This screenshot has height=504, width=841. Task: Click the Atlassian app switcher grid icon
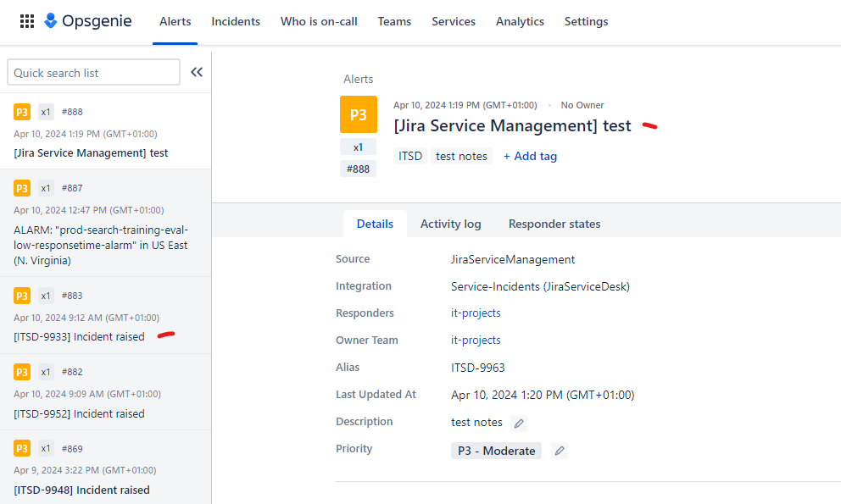pos(26,21)
